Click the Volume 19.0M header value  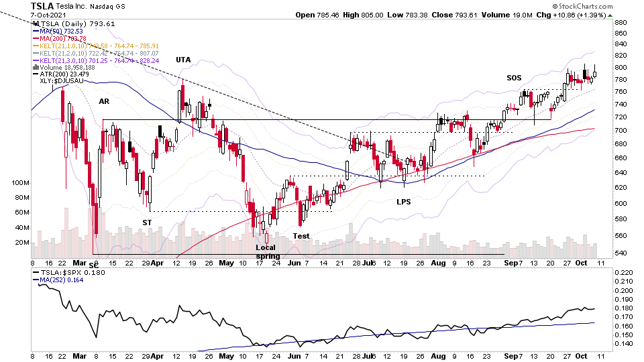point(507,15)
